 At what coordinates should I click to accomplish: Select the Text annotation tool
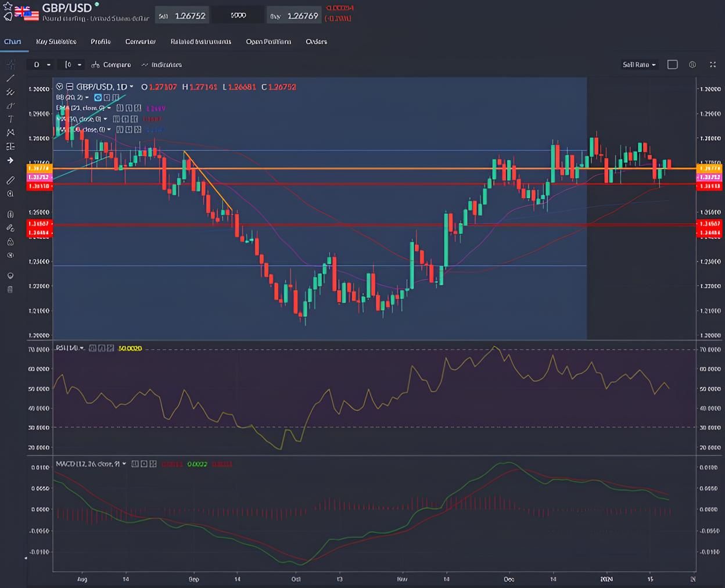[10, 119]
